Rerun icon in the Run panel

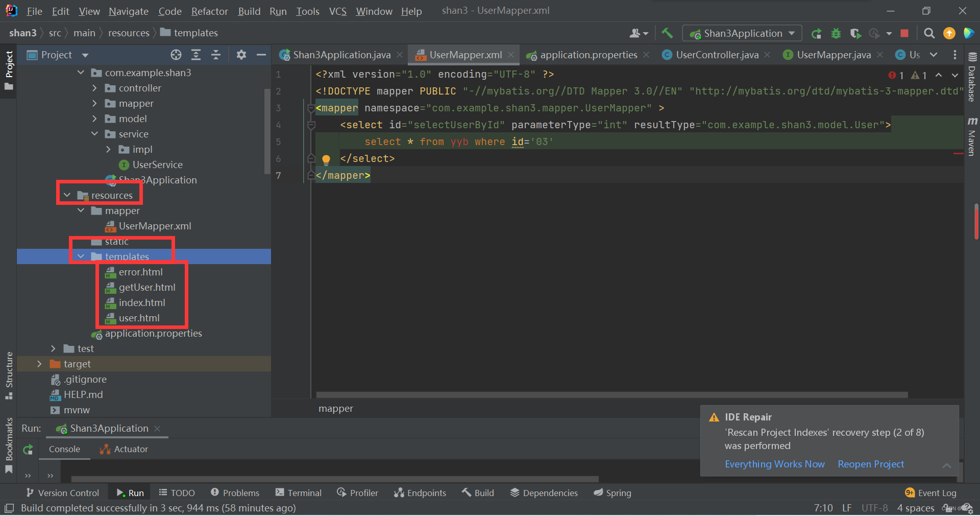tap(28, 450)
